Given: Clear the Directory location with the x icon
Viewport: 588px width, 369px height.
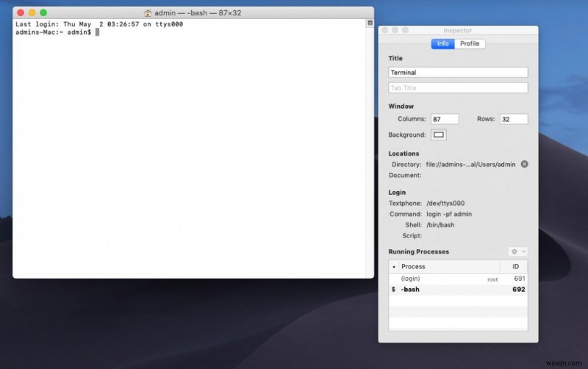Looking at the screenshot, I should (524, 164).
